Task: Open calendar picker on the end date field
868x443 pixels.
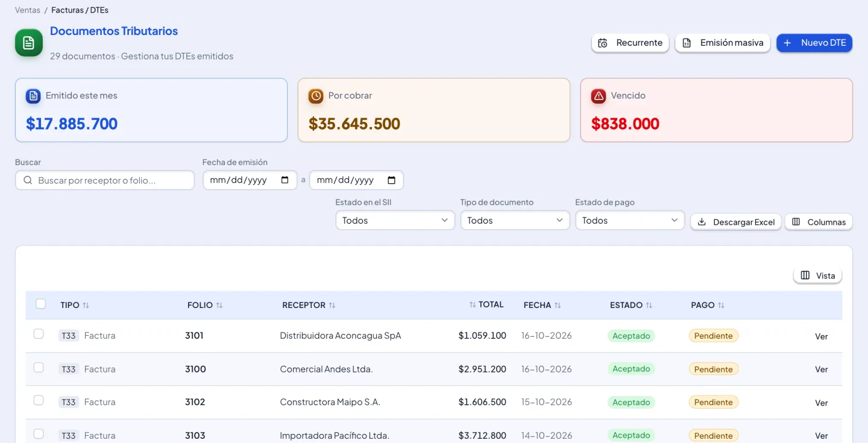Action: click(391, 180)
